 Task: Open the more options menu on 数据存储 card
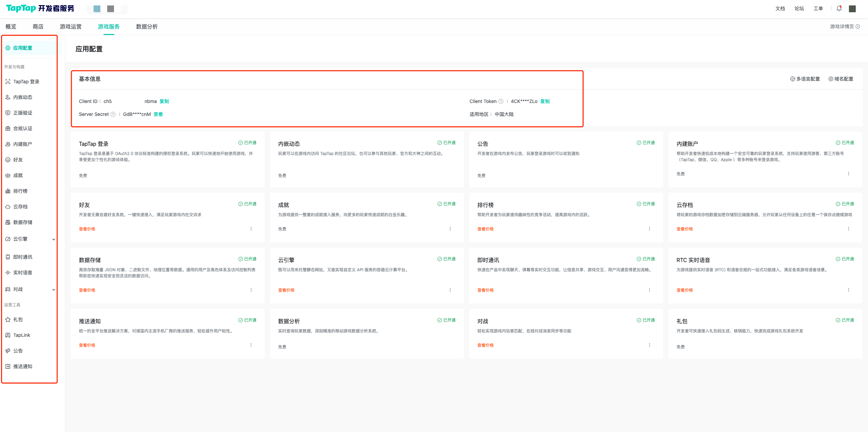251,290
